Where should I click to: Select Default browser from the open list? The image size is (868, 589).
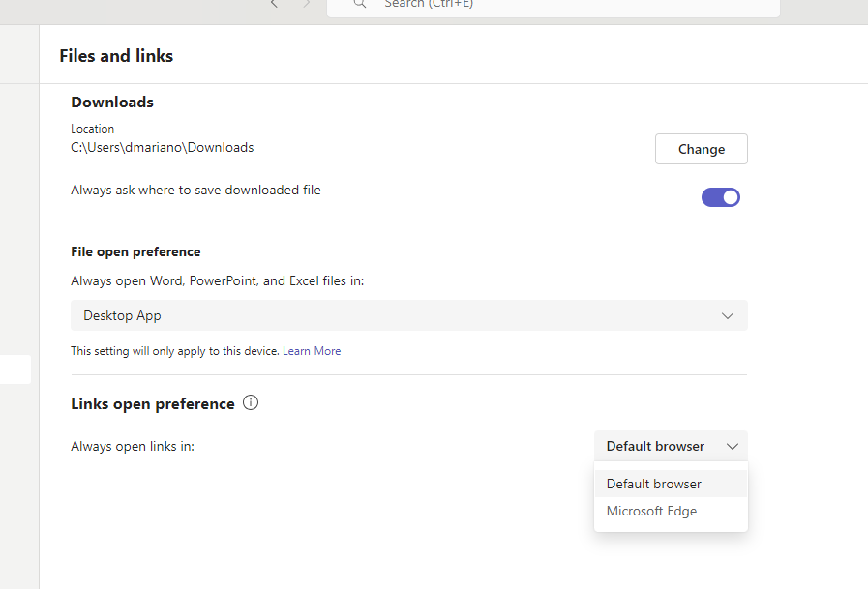[654, 484]
